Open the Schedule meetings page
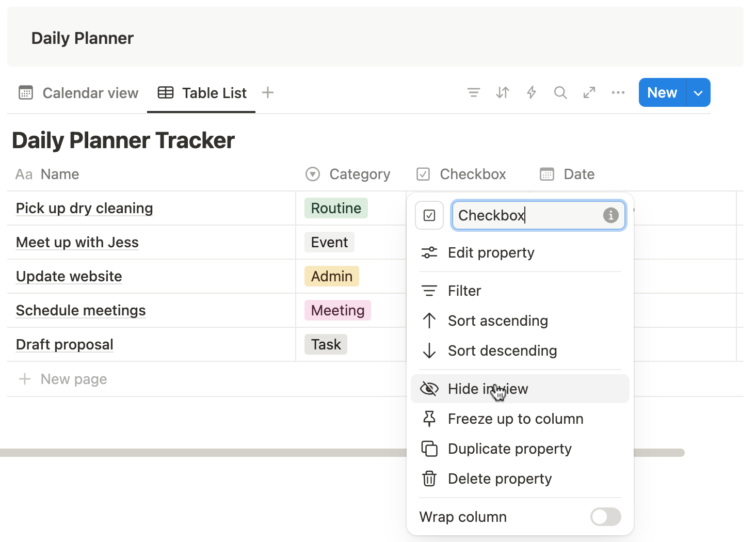The image size is (756, 542). [x=81, y=310]
